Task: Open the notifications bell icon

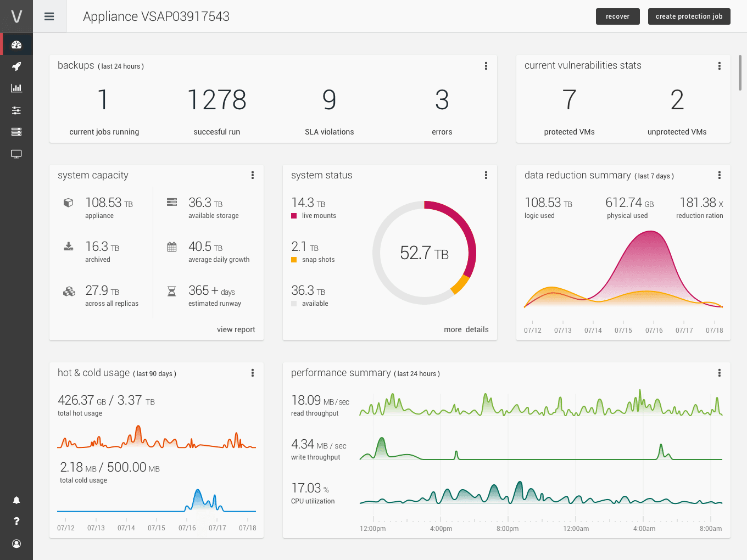Action: click(x=16, y=500)
